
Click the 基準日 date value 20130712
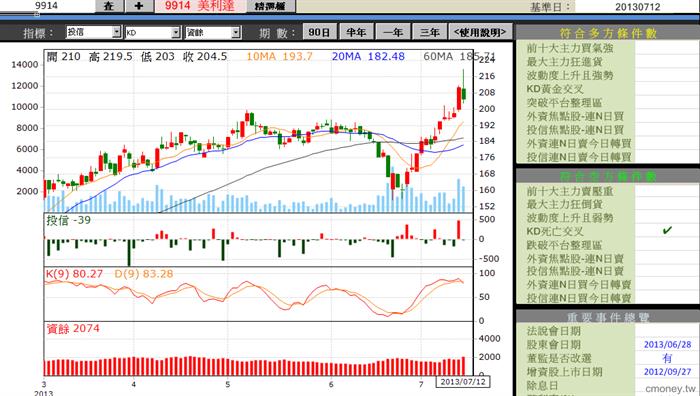(x=637, y=6)
